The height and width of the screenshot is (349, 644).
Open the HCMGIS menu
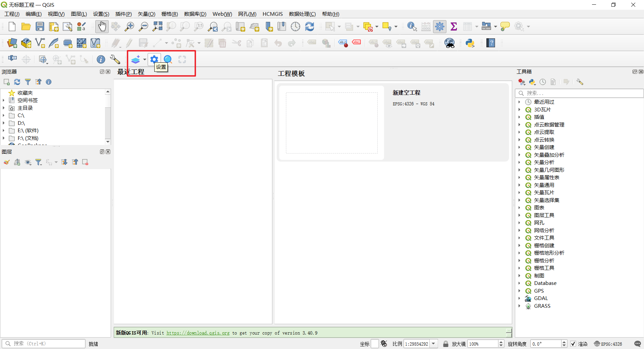click(x=272, y=14)
